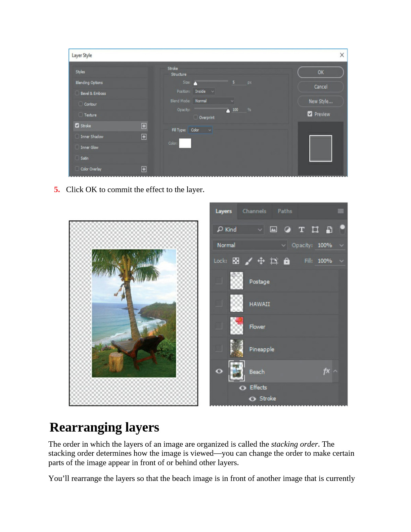Switch to the Paths tab
Viewport: 411px width, 532px height.
coord(285,211)
